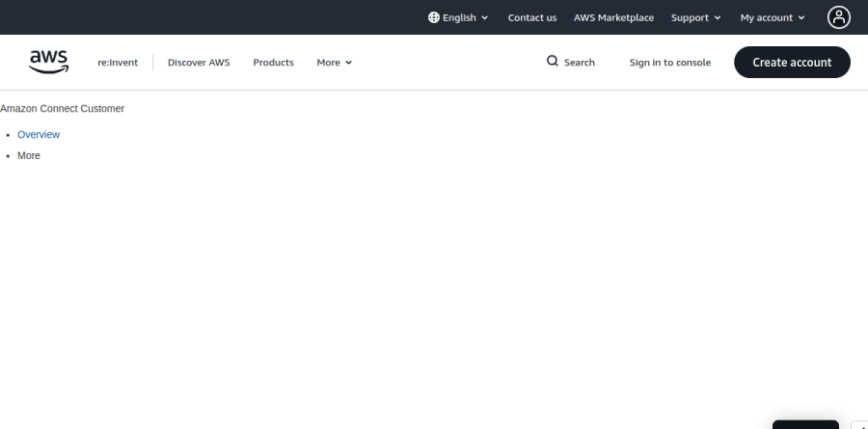868x429 pixels.
Task: Open the Products menu item
Action: [274, 63]
